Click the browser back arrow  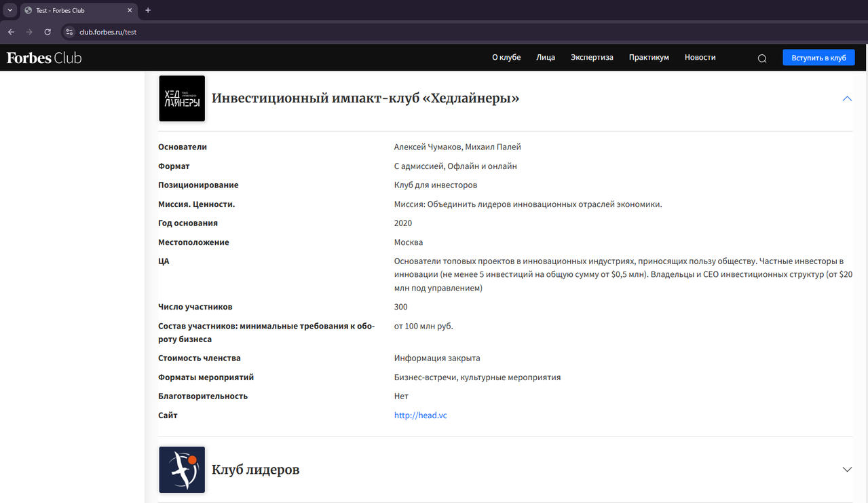click(x=11, y=32)
